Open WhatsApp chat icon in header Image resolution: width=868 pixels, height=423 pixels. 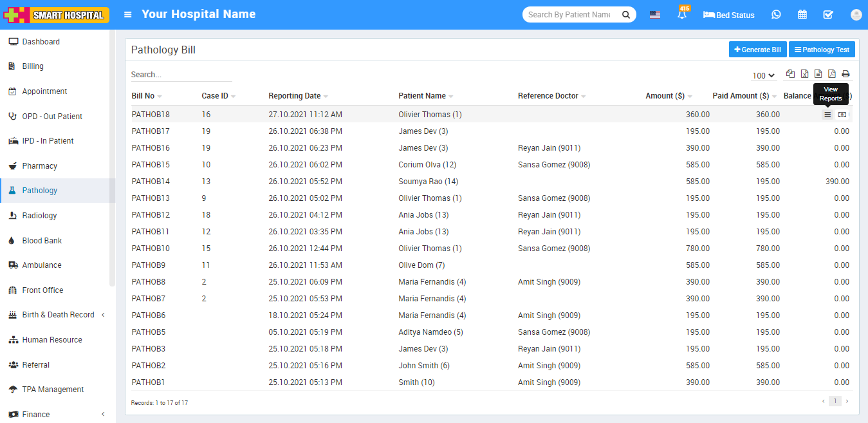click(x=776, y=15)
